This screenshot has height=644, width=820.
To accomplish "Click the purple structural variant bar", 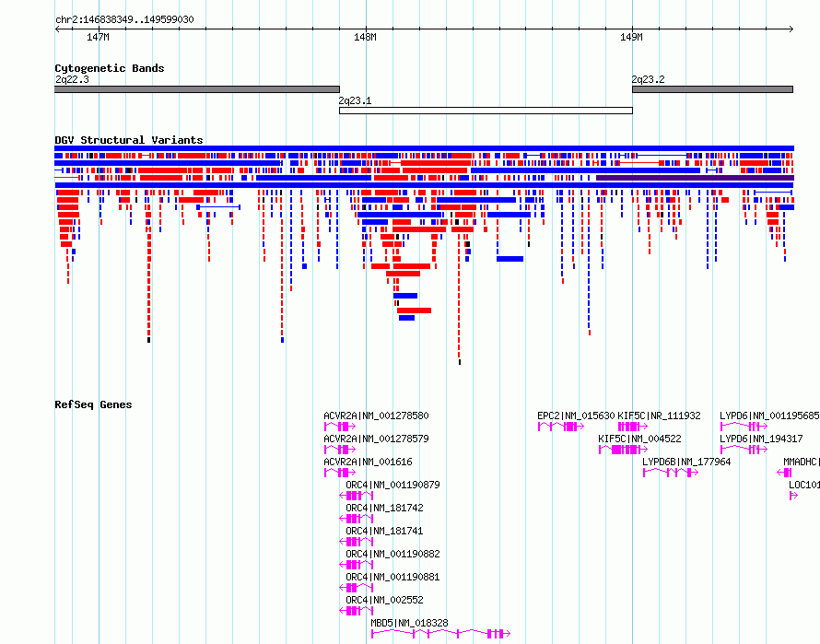I will [x=695, y=178].
